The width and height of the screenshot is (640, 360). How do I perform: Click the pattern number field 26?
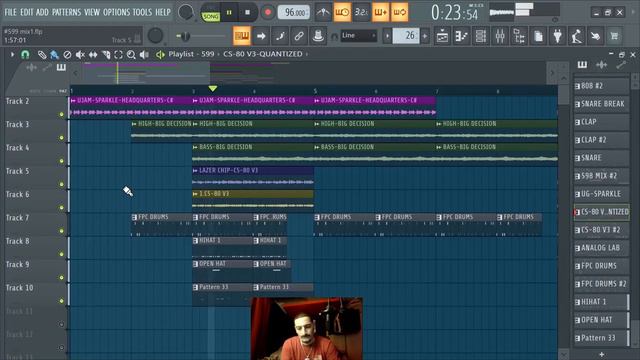(406, 36)
